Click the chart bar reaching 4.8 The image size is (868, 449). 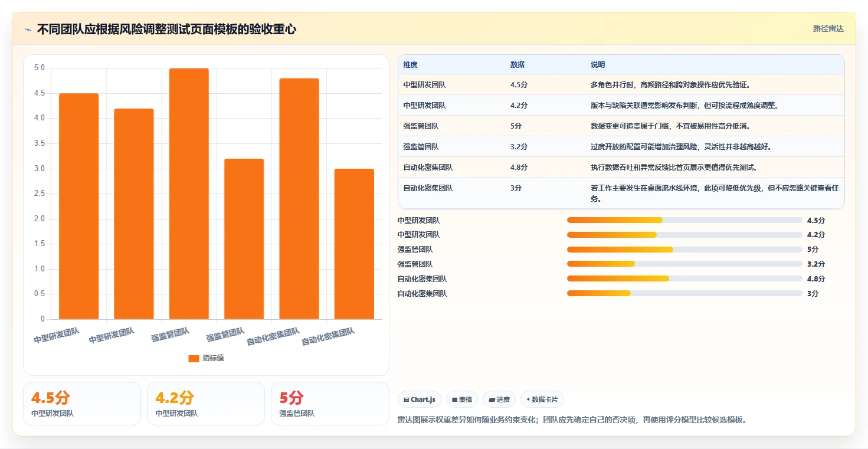[x=299, y=199]
